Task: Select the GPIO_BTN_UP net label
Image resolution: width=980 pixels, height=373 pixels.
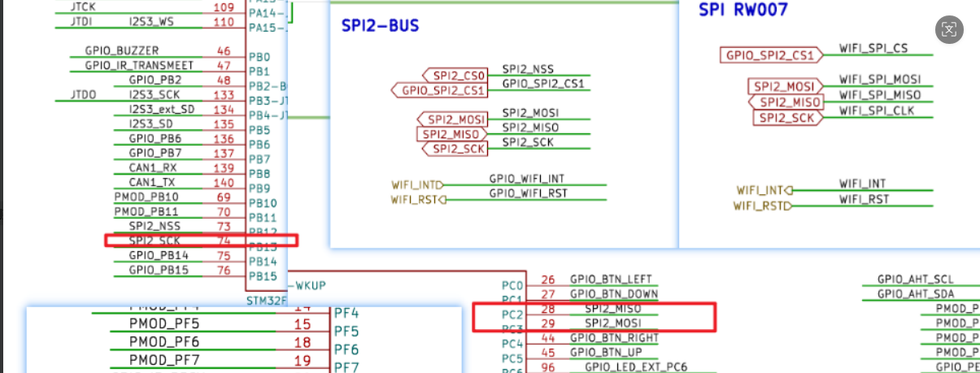Action: pyautogui.click(x=606, y=353)
